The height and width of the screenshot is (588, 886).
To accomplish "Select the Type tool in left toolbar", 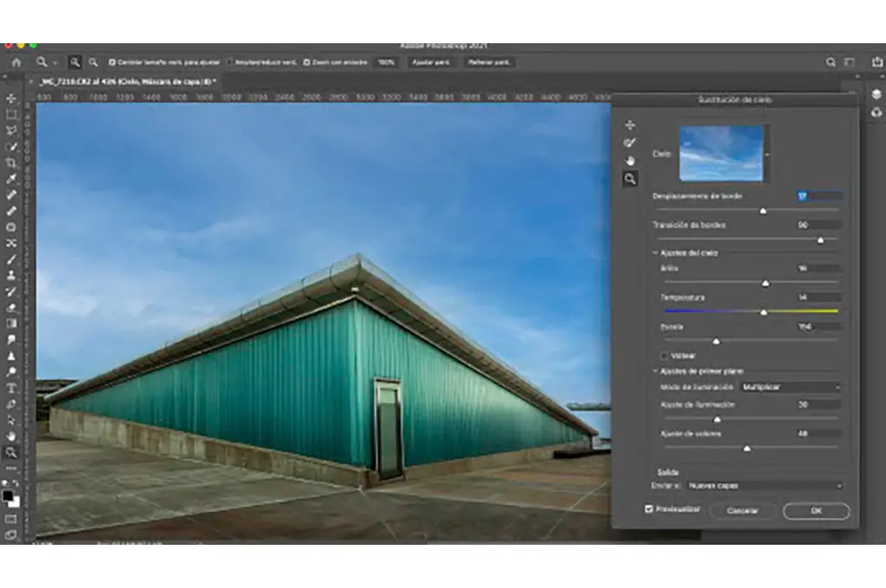I will pyautogui.click(x=11, y=388).
